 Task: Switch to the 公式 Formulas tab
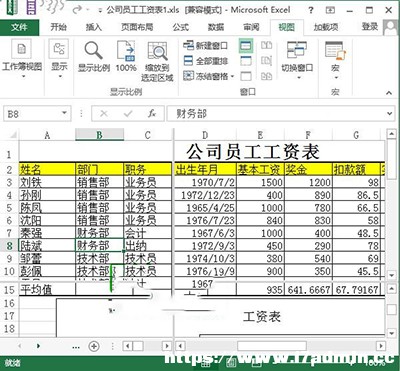(x=181, y=27)
